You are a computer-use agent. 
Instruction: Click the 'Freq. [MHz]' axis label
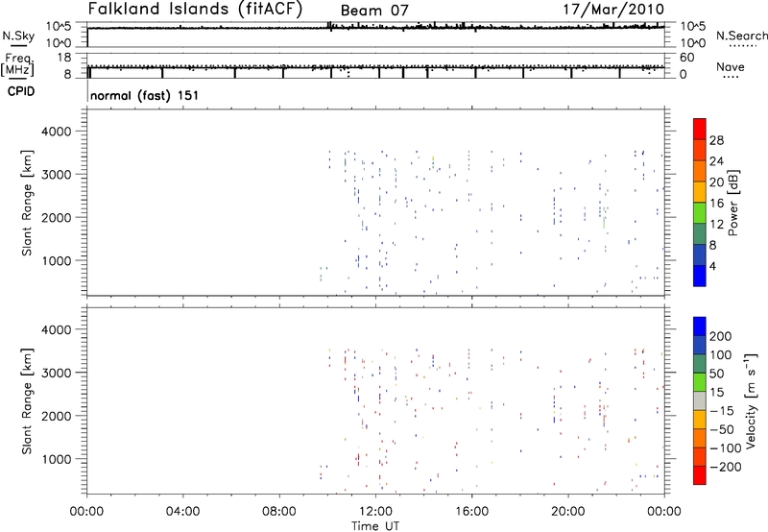click(18, 65)
